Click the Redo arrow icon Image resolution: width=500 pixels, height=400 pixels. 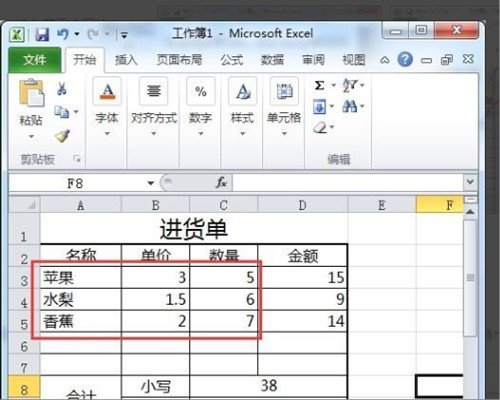point(93,34)
